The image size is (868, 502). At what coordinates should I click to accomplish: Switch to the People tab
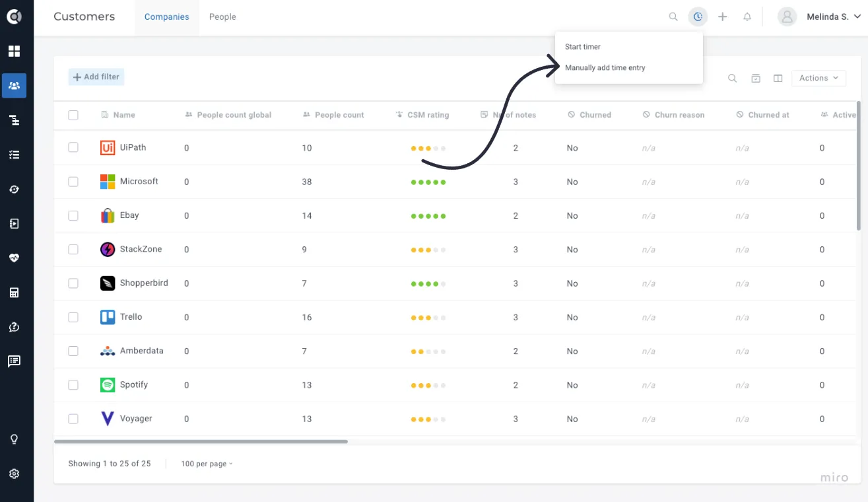click(x=222, y=17)
